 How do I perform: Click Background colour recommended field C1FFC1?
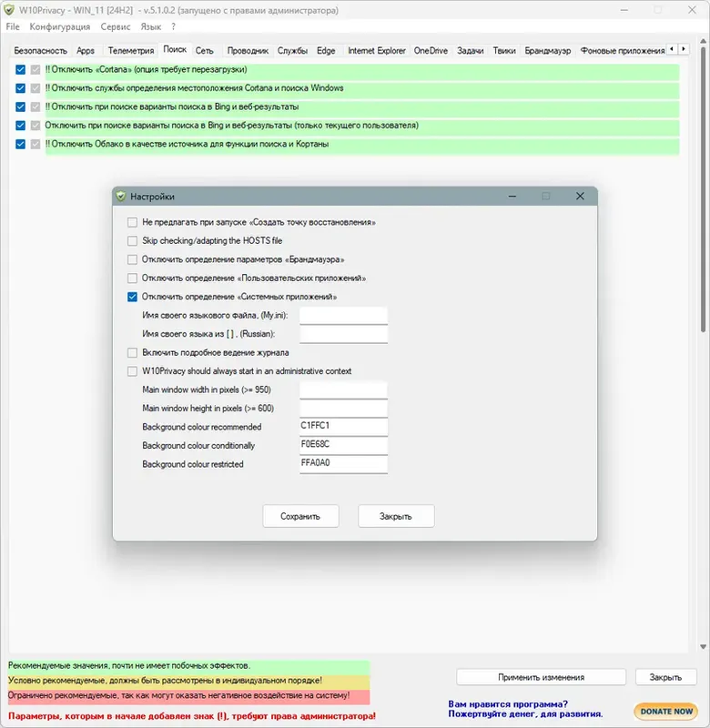coord(344,426)
